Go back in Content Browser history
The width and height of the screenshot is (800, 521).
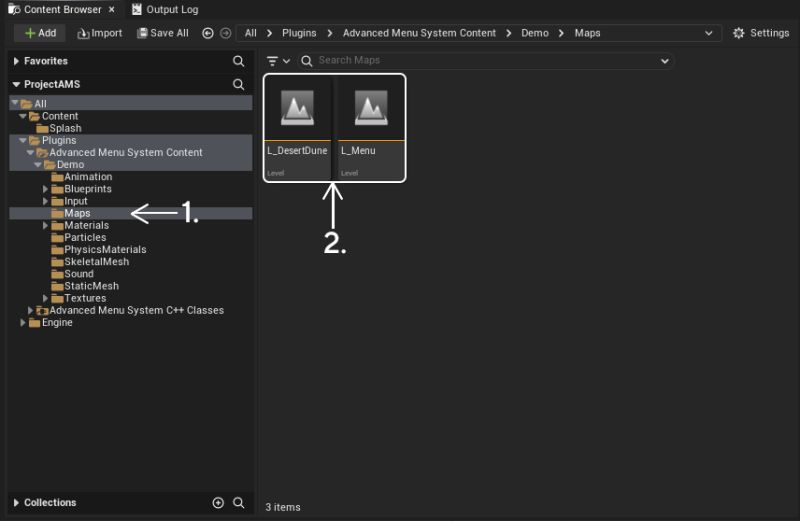pos(208,33)
